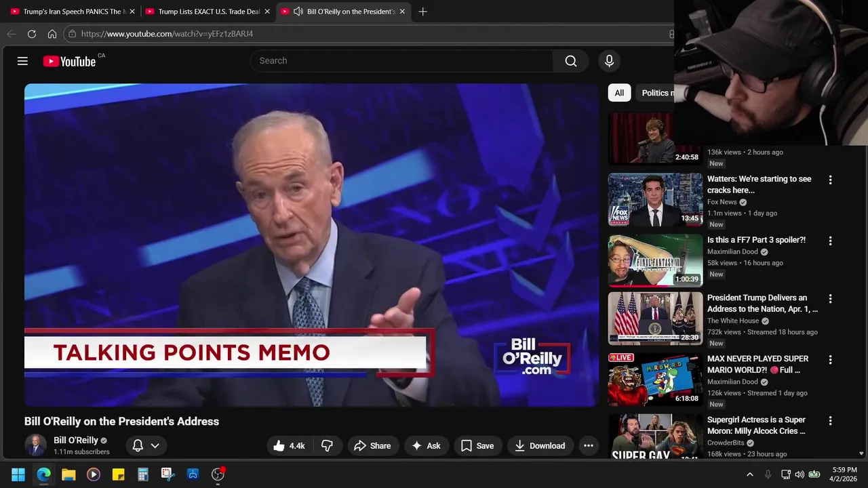Share the video

tap(372, 446)
